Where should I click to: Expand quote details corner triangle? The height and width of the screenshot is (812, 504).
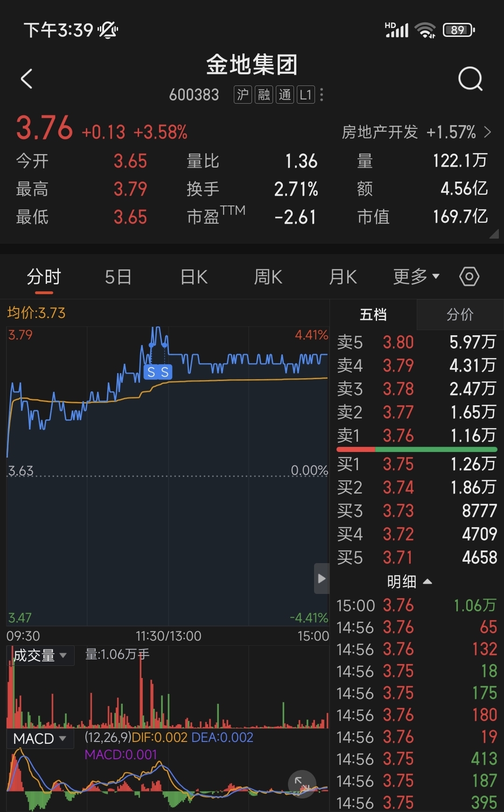494,234
